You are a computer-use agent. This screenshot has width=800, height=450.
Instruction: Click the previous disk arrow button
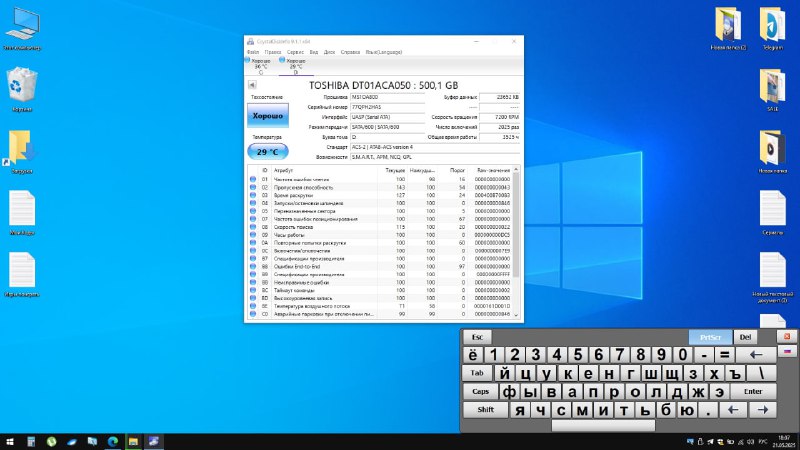252,85
